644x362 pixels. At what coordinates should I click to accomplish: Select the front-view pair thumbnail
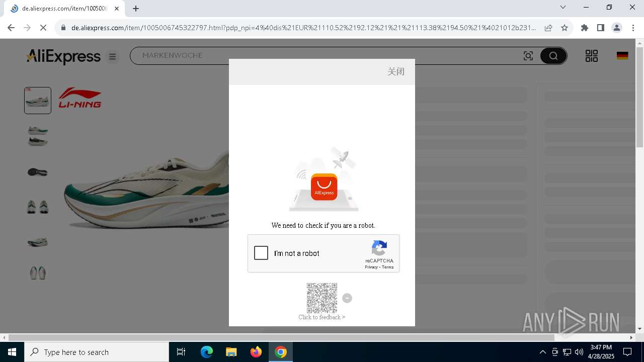pyautogui.click(x=38, y=207)
